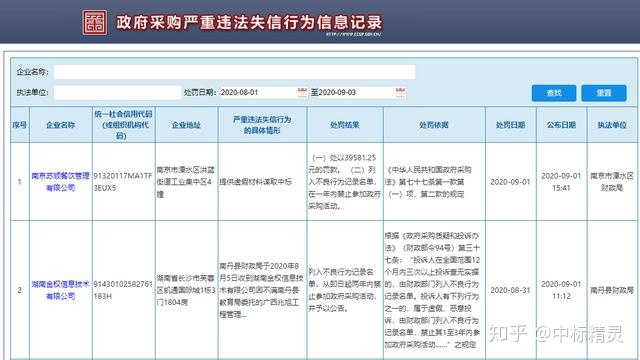Click the 企业地址 column header
Viewport: 640px width, 360px height.
point(187,125)
